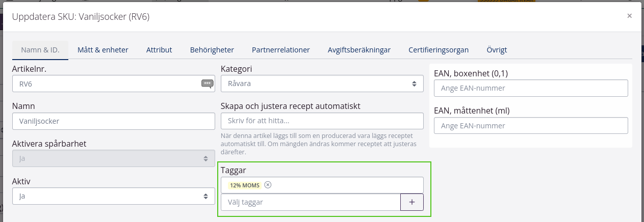Click the Kategori label
The image size is (644, 222).
pyautogui.click(x=236, y=69)
